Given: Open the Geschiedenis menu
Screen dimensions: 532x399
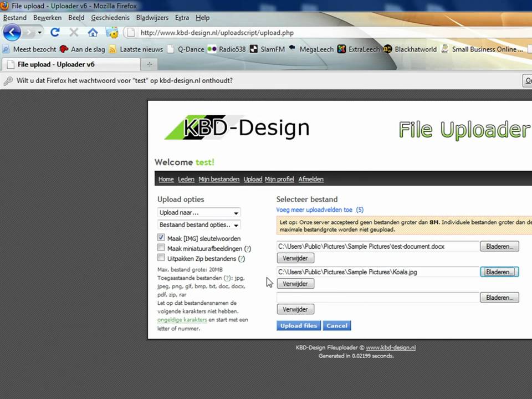Looking at the screenshot, I should (x=110, y=18).
